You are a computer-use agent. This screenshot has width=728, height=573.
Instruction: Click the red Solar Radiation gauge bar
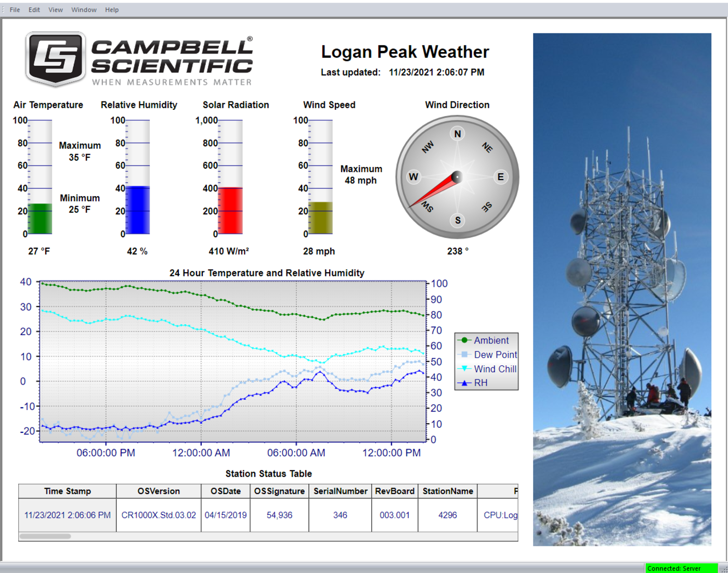tap(230, 210)
